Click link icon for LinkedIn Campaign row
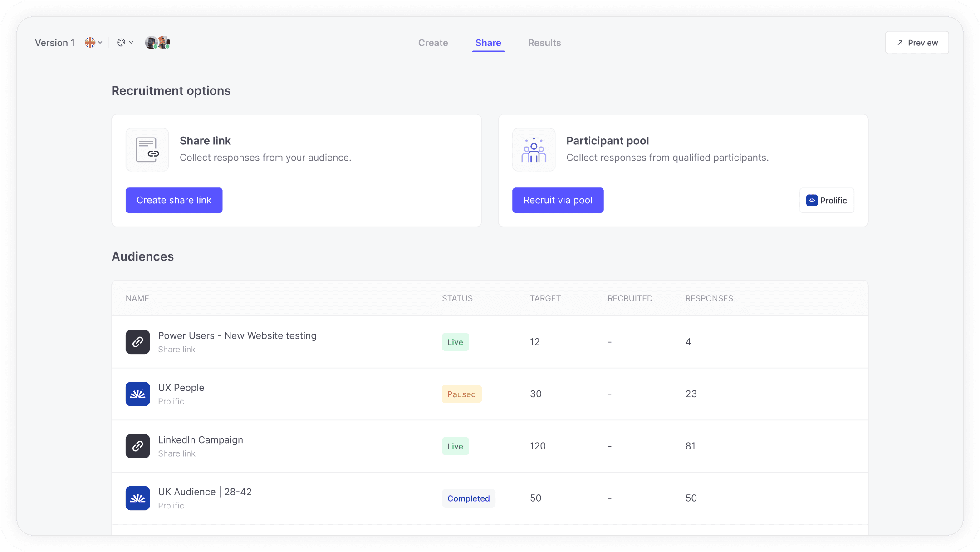This screenshot has height=552, width=980. [137, 446]
